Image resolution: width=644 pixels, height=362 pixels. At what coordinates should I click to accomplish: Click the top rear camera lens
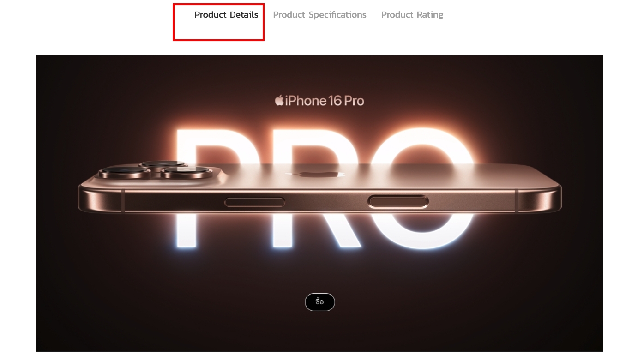(163, 164)
